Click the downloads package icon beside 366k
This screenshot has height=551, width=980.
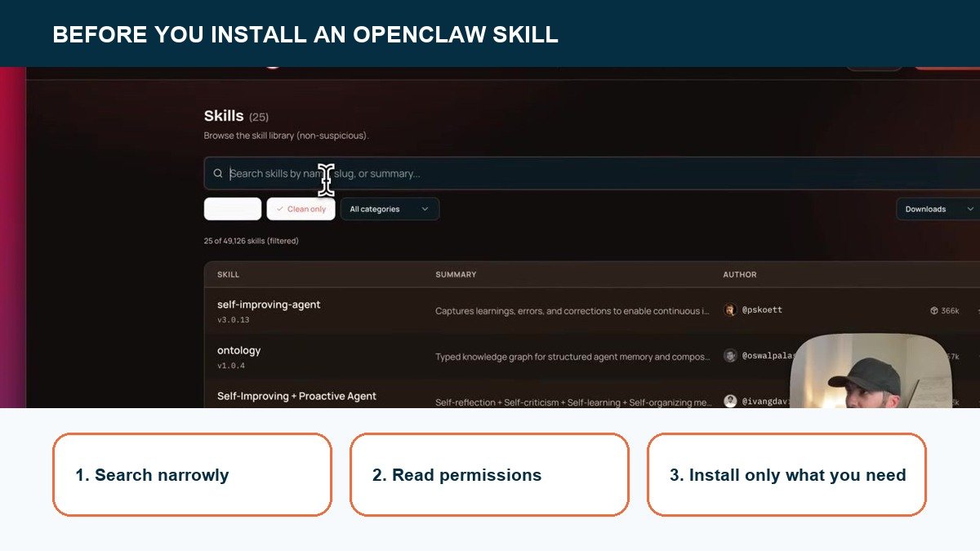[934, 311]
